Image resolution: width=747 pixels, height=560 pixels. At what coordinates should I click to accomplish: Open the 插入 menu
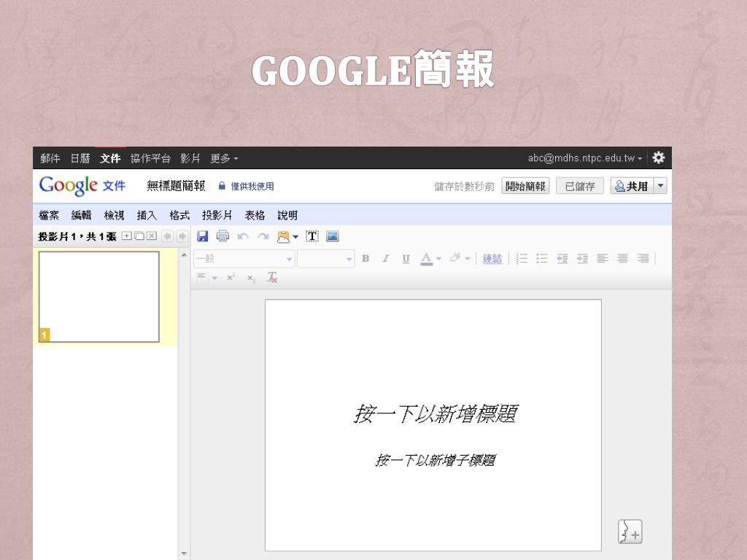click(x=147, y=215)
